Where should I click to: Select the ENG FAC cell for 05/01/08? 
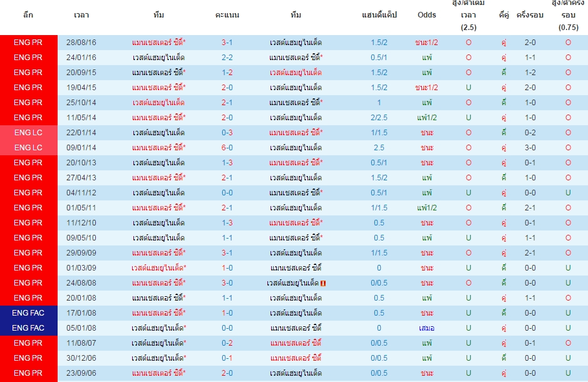(29, 328)
